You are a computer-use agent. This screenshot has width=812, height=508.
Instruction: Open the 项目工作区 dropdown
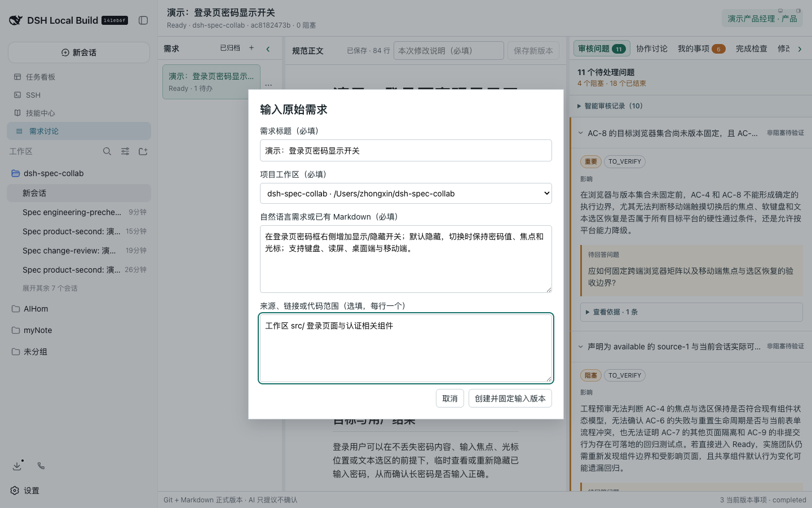(406, 194)
